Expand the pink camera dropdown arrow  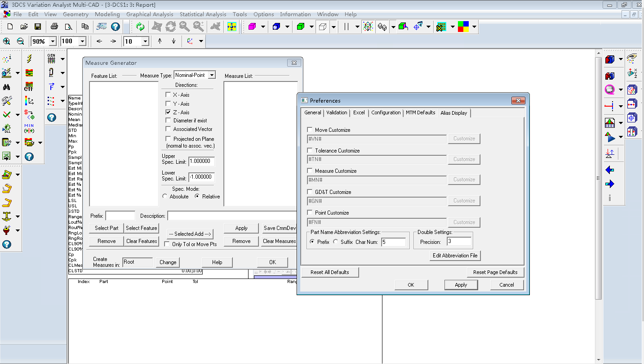621,90
